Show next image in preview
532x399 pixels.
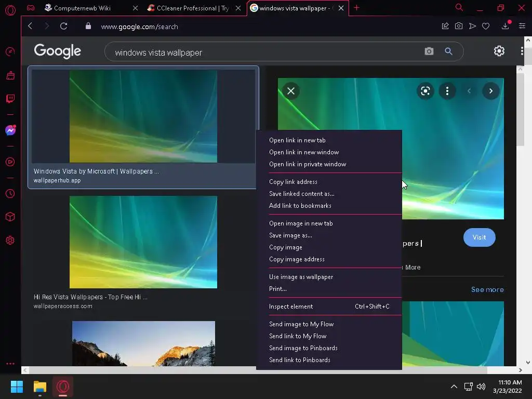[x=490, y=91]
